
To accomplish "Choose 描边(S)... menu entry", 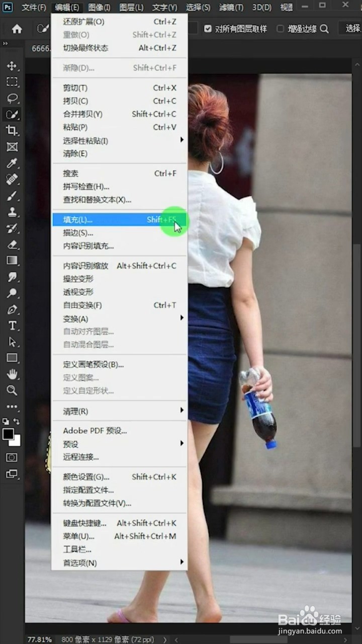I will pyautogui.click(x=120, y=233).
